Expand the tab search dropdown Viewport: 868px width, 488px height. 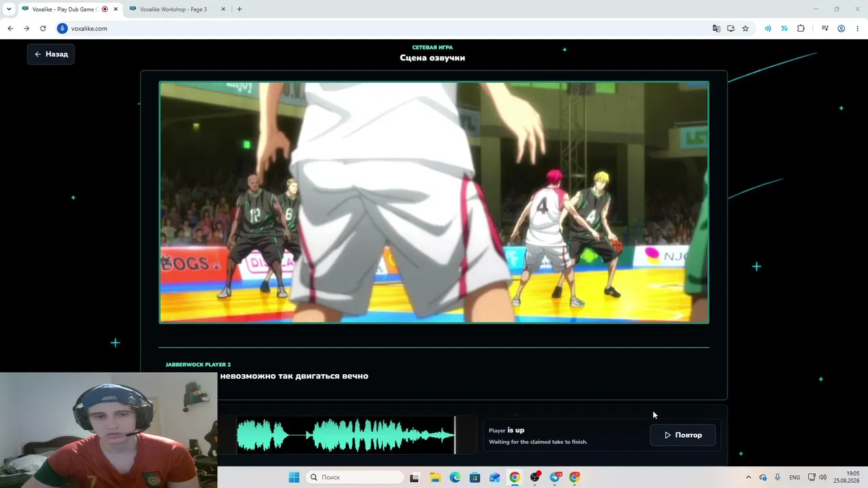pos(9,9)
